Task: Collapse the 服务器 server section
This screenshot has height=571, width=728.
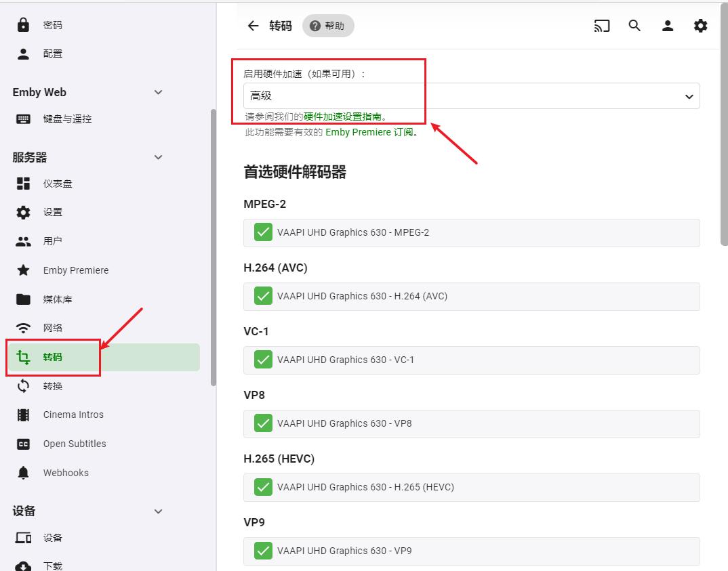Action: pos(158,157)
